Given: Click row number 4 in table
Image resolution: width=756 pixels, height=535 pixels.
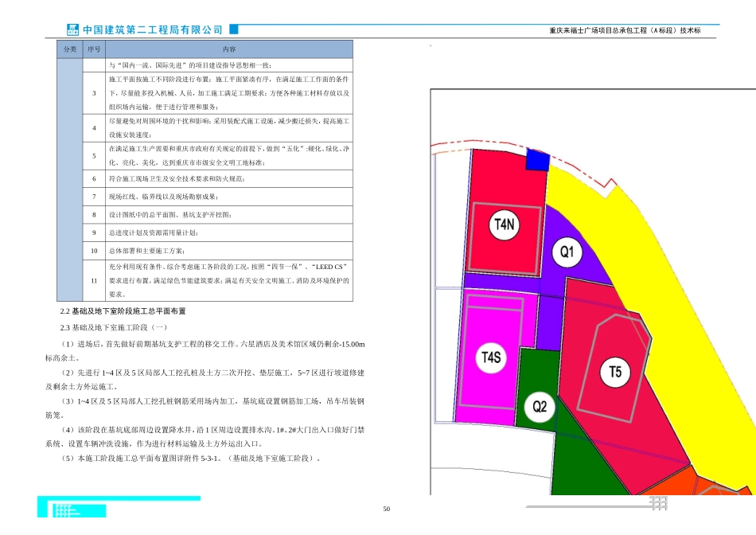Looking at the screenshot, I should pos(94,128).
